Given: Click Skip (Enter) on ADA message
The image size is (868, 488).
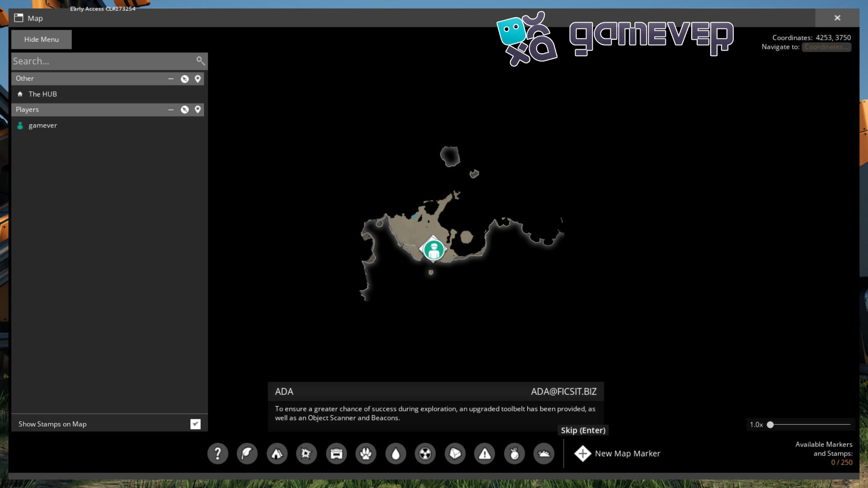Looking at the screenshot, I should (583, 430).
